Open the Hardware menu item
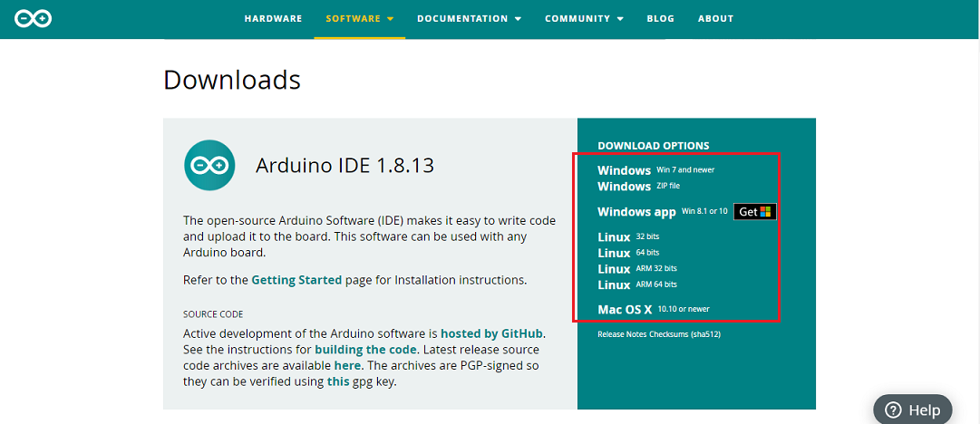The width and height of the screenshot is (980, 424). click(x=273, y=19)
